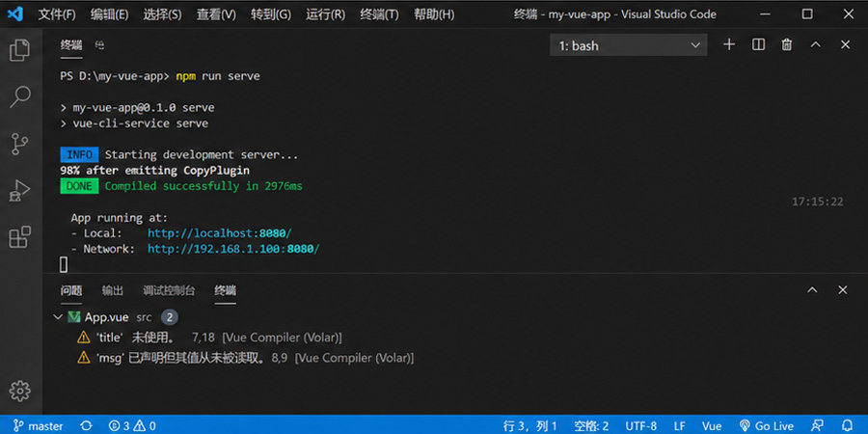The width and height of the screenshot is (868, 434).
Task: Create a new terminal with plus icon
Action: pyautogui.click(x=729, y=44)
